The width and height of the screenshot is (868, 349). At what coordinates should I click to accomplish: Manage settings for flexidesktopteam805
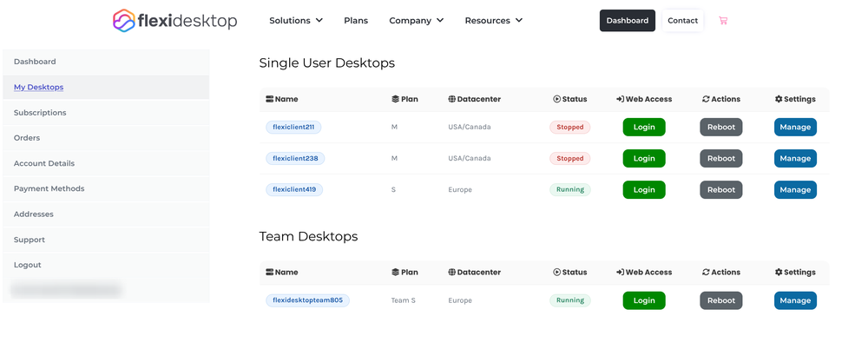(795, 300)
